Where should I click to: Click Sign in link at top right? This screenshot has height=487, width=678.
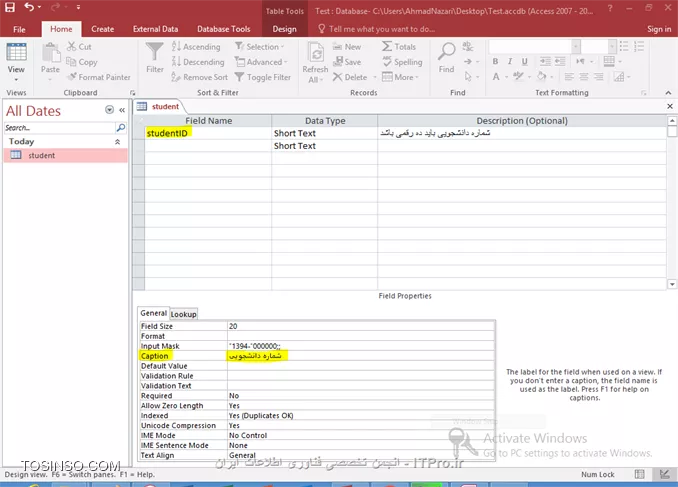pos(658,29)
